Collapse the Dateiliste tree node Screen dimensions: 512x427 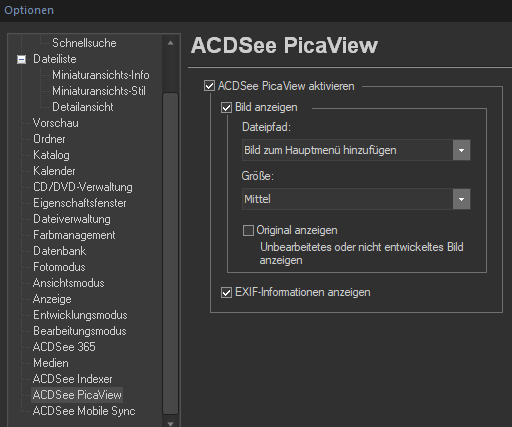[21, 60]
